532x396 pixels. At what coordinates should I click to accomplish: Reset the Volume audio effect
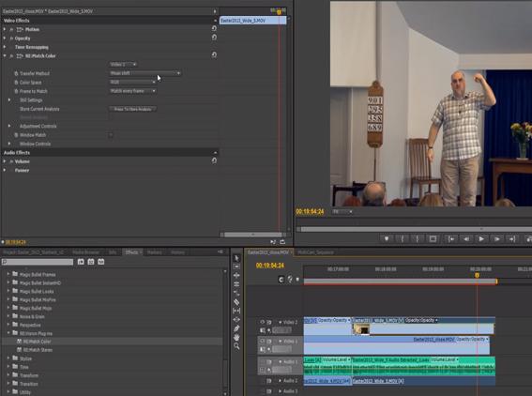pos(214,160)
